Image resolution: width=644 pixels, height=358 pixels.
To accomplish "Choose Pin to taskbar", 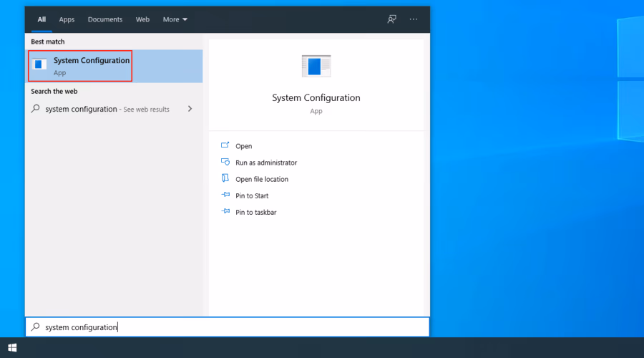I will coord(256,212).
